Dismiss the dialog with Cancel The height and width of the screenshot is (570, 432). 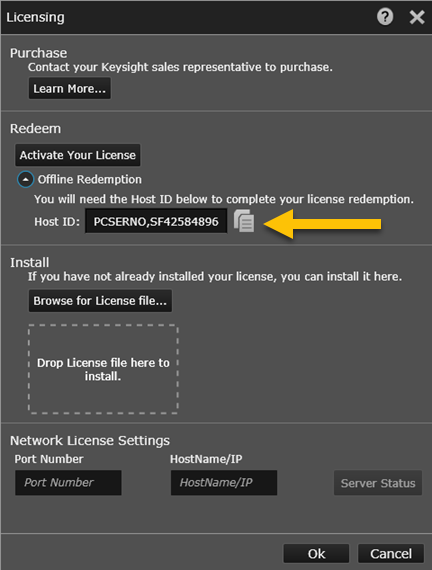pyautogui.click(x=391, y=554)
